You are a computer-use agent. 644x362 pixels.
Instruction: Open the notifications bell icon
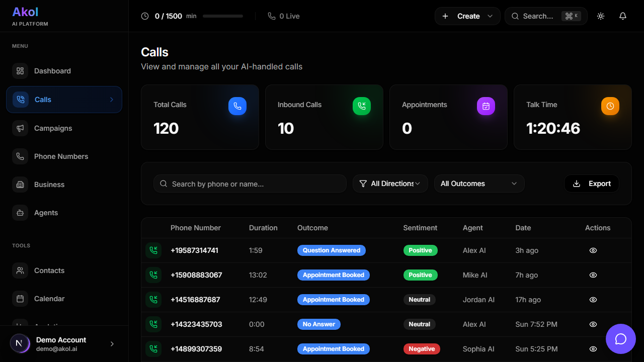623,16
